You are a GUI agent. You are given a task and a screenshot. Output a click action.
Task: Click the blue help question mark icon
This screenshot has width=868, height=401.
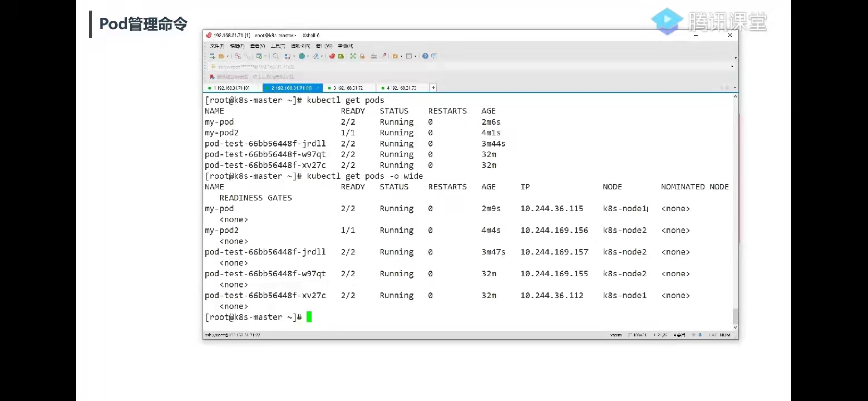click(x=425, y=56)
